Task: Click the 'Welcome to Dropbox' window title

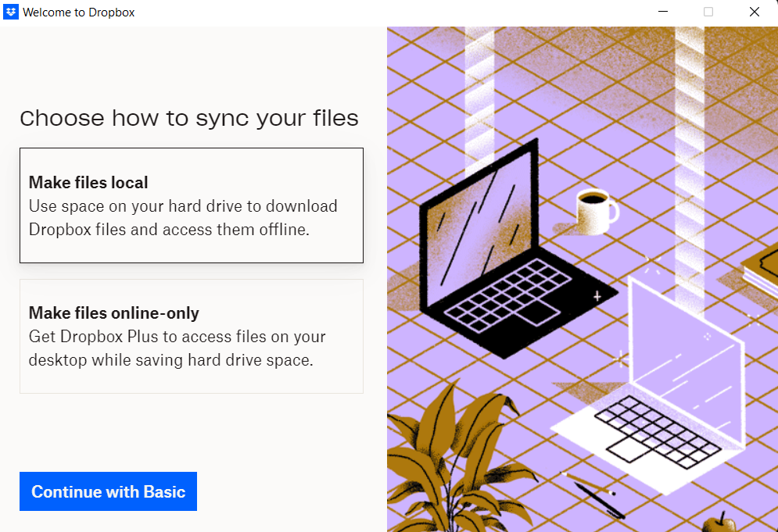Action: tap(79, 12)
